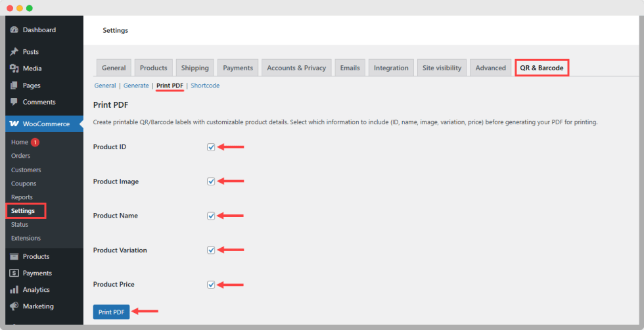Toggle the Product Name checkbox

click(211, 216)
